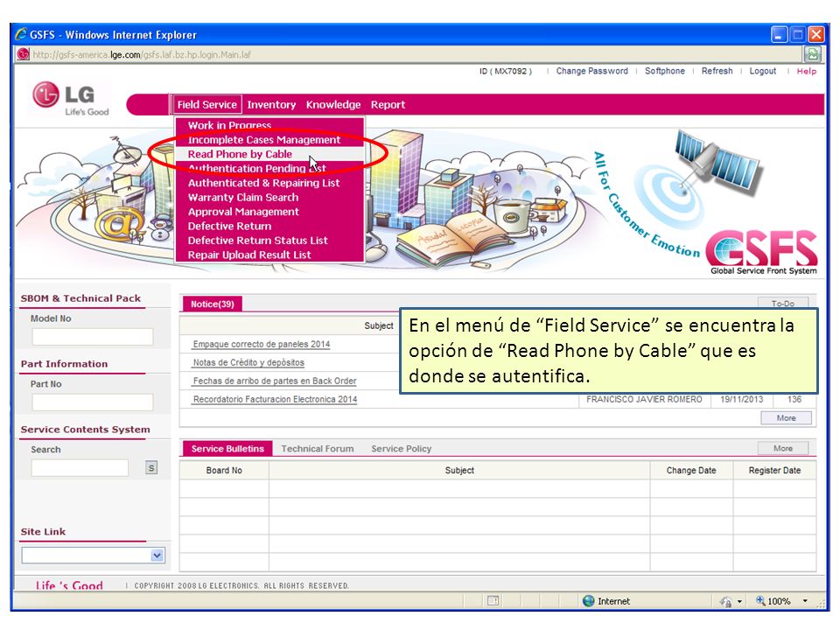Select the Service Bulletins tab
Viewport: 840px width, 630px height.
227,448
